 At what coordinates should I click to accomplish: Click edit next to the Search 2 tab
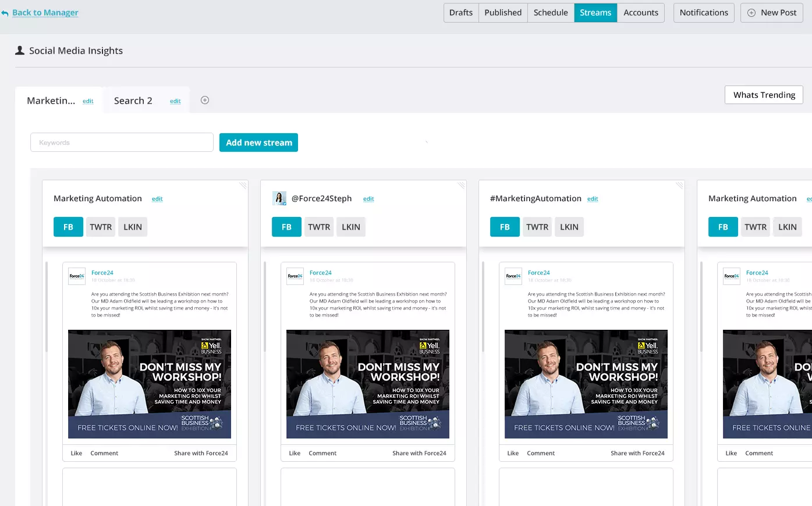pyautogui.click(x=175, y=101)
